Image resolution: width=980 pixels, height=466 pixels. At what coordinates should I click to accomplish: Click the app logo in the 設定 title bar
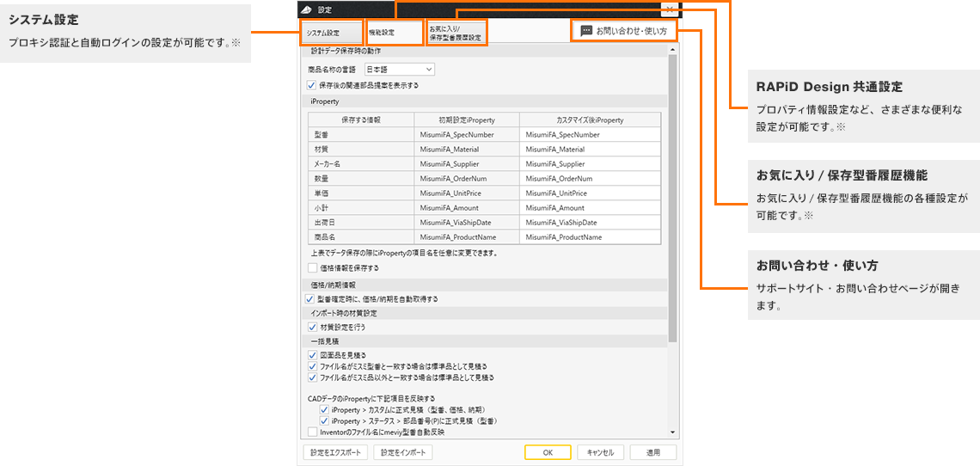(x=308, y=9)
